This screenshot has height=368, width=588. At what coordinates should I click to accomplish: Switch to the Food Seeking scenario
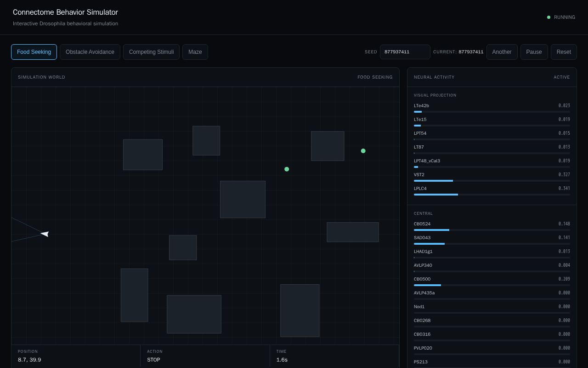(34, 52)
